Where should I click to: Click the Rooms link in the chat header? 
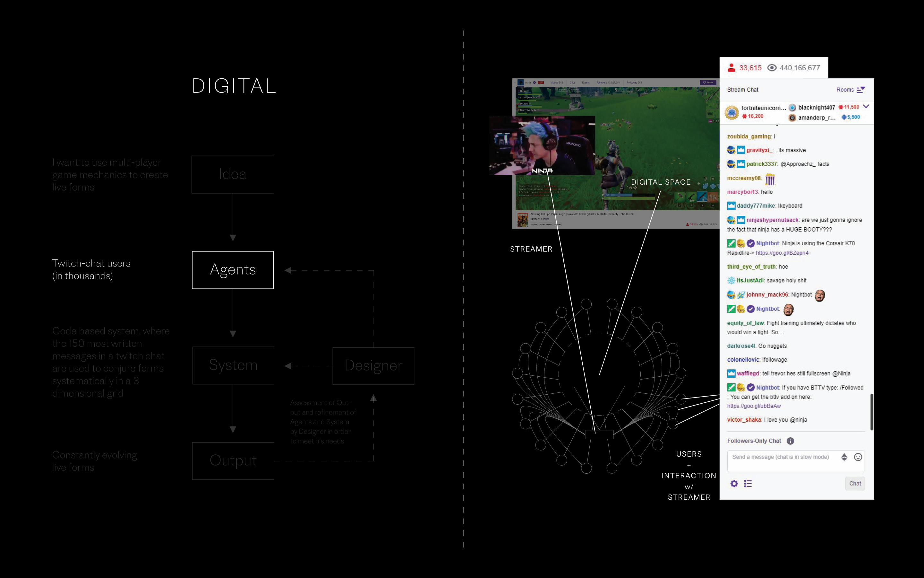845,90
